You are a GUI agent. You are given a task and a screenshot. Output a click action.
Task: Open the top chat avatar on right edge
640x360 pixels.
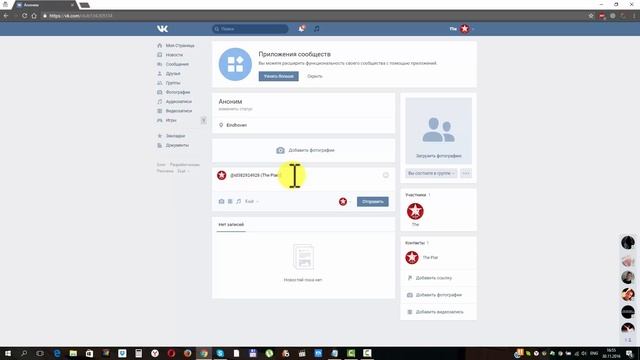[628, 242]
